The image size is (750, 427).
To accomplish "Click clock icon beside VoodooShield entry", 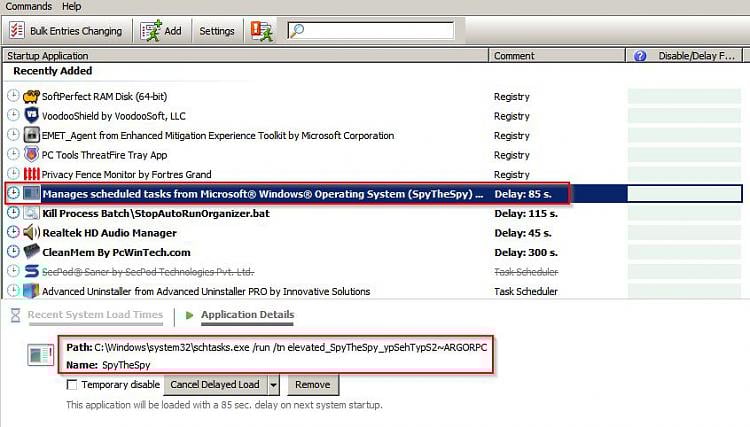I will tap(13, 115).
